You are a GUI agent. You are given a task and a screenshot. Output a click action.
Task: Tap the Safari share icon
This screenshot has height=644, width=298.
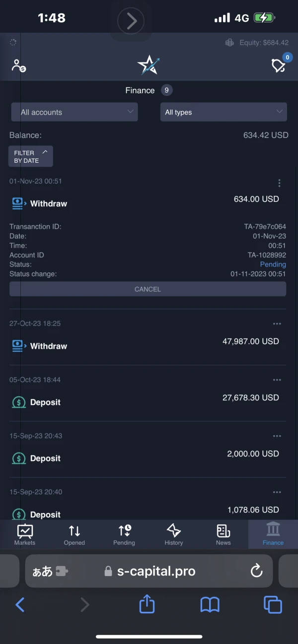point(147,605)
